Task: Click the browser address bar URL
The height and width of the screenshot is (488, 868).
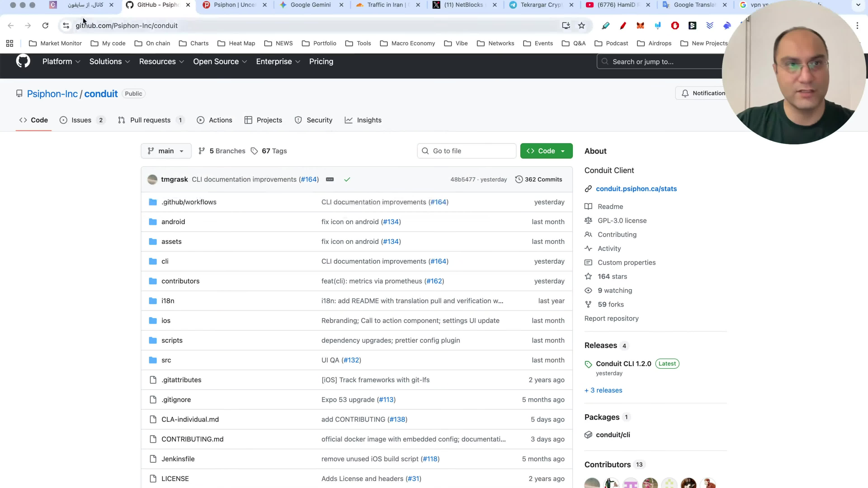Action: tap(126, 26)
